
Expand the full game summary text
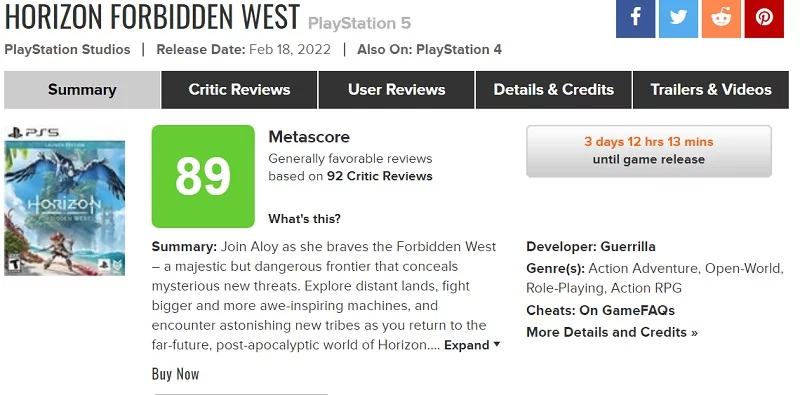click(x=472, y=345)
